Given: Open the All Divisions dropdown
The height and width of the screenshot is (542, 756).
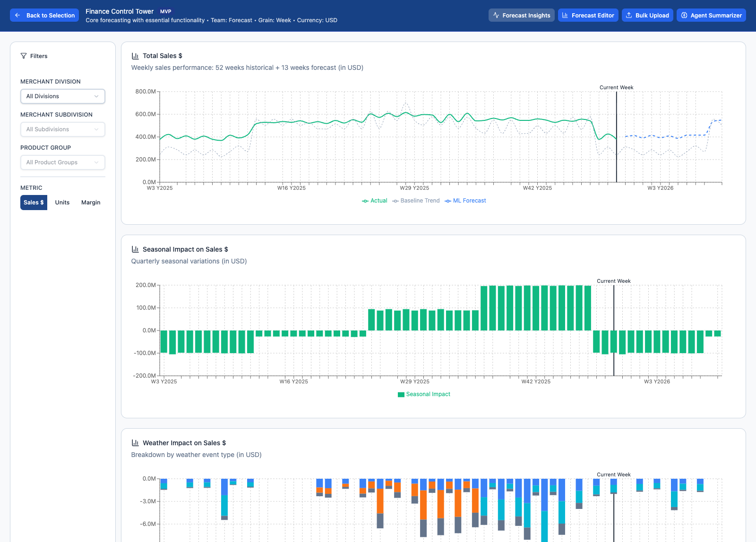Looking at the screenshot, I should pos(62,96).
